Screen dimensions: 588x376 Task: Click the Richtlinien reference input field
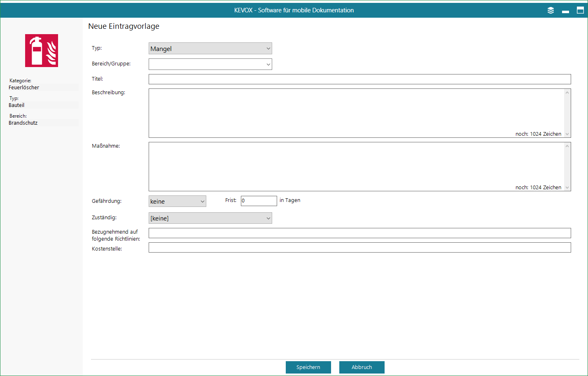[x=360, y=233]
